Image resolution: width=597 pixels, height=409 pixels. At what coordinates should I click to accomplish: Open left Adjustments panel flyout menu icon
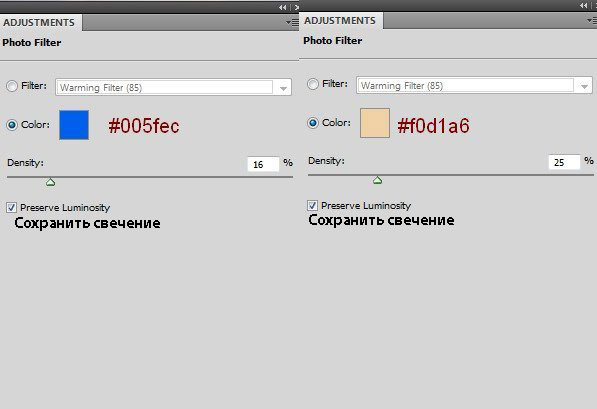click(293, 23)
